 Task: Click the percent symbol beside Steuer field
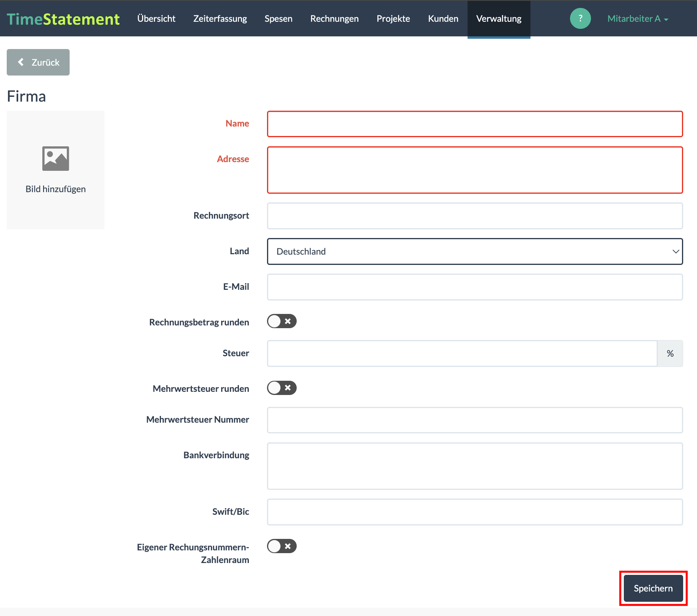(670, 353)
